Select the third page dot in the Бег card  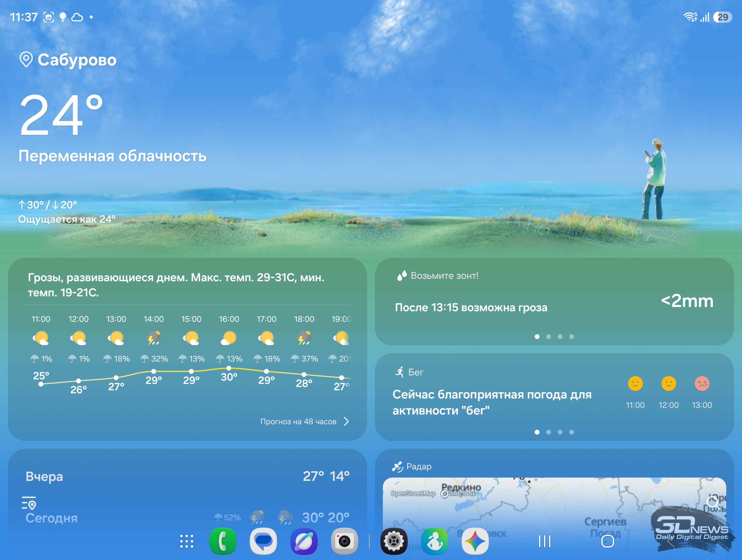pos(560,432)
